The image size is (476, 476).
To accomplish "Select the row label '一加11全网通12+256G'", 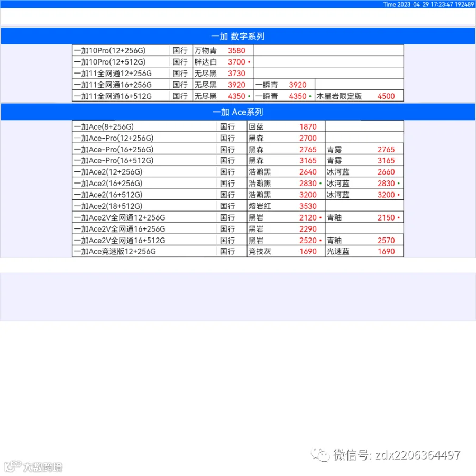I will 113,74.
